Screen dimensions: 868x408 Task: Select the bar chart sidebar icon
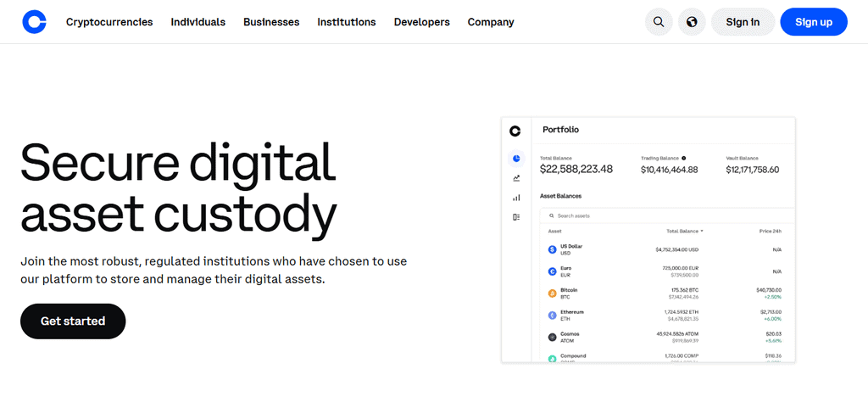tap(516, 198)
